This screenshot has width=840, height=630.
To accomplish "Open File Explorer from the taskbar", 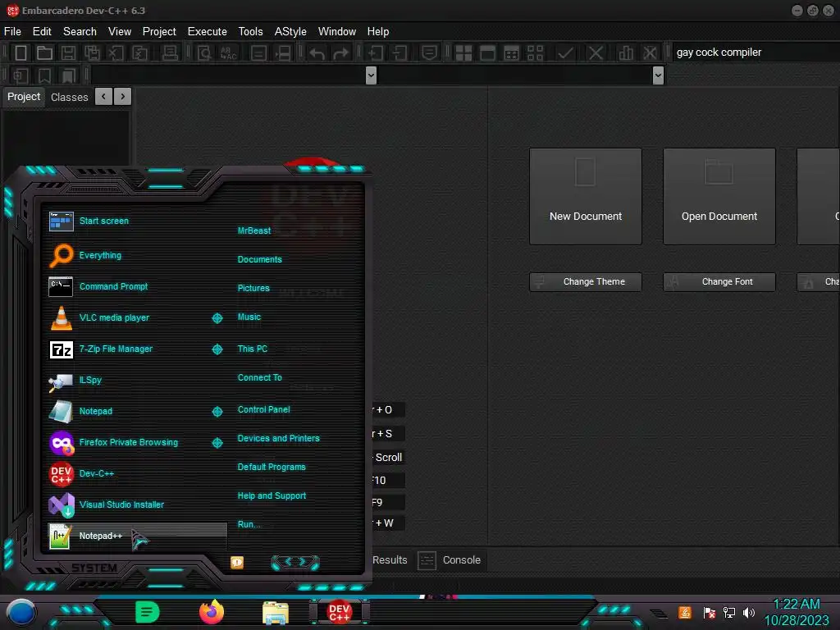I will pos(276,613).
